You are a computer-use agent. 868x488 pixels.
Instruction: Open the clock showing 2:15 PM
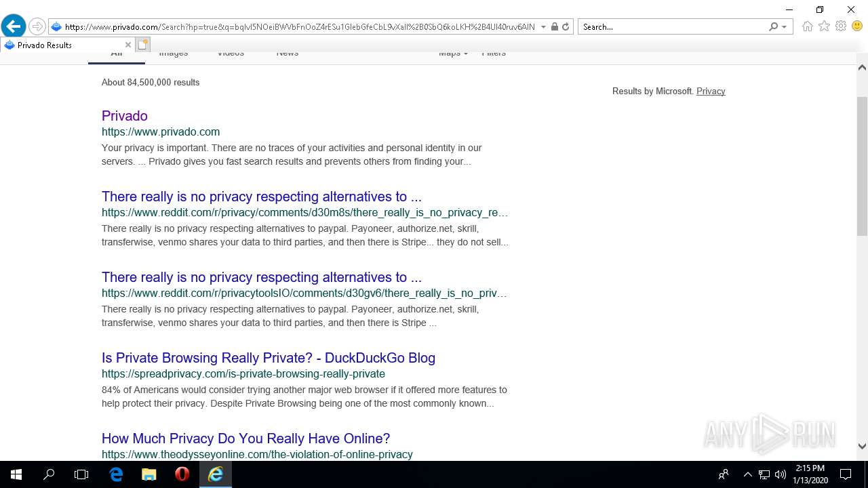coord(810,474)
